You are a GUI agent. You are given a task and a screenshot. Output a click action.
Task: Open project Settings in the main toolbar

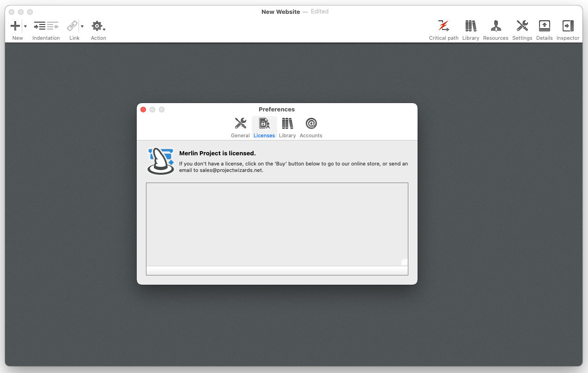point(522,26)
